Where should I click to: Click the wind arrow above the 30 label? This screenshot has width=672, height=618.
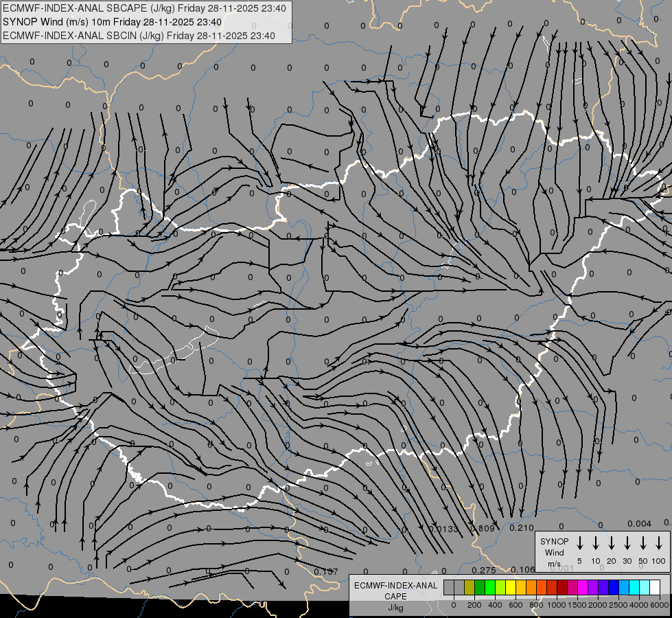(627, 543)
